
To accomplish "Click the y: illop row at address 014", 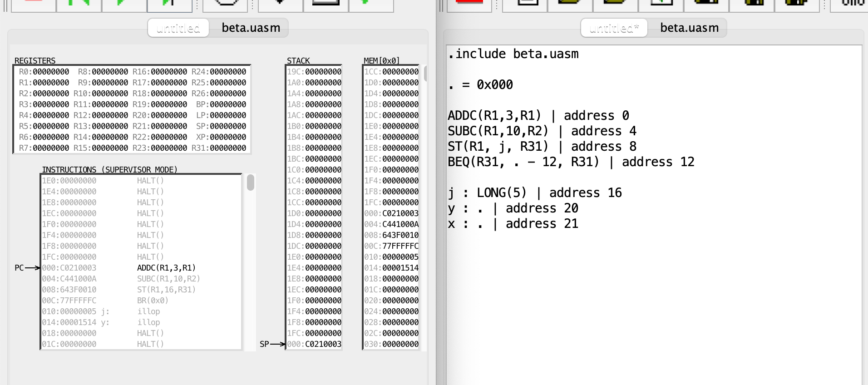I will (x=141, y=322).
